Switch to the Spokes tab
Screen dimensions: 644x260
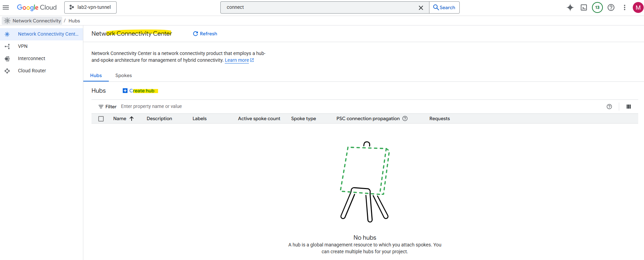click(123, 75)
